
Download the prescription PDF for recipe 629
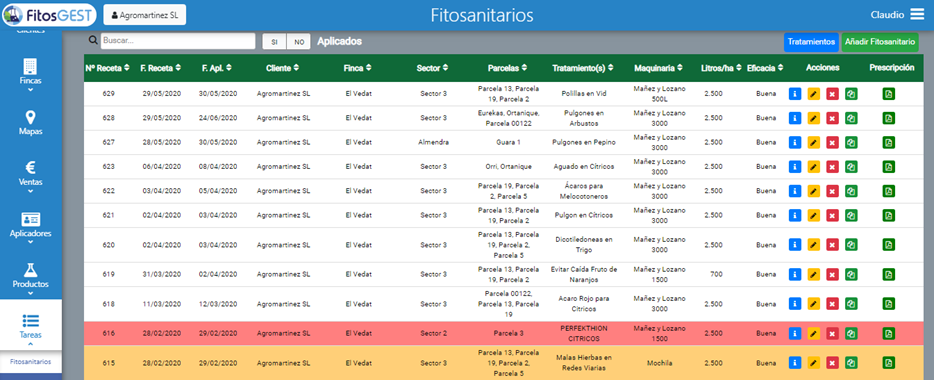(x=889, y=94)
